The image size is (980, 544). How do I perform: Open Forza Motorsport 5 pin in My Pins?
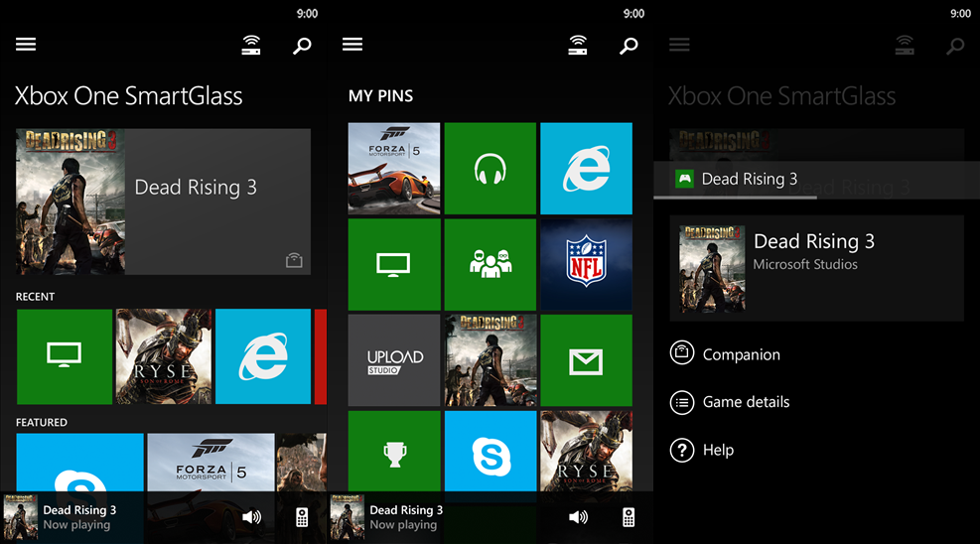pyautogui.click(x=394, y=169)
